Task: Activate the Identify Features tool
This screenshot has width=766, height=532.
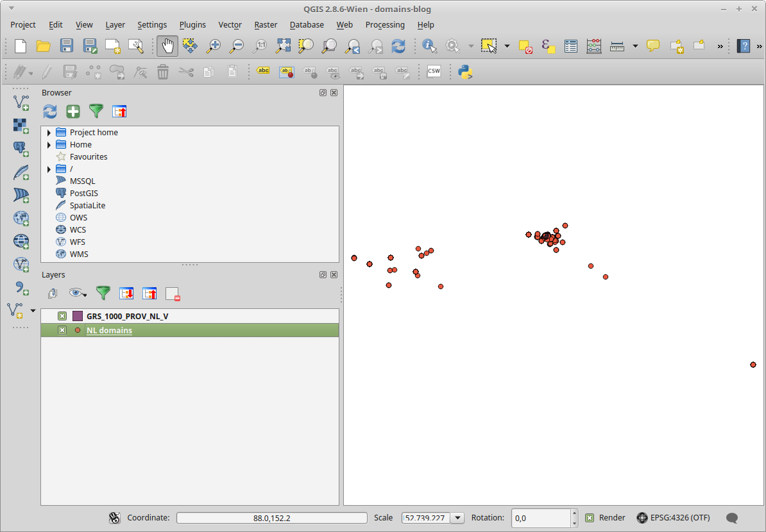Action: [x=429, y=46]
